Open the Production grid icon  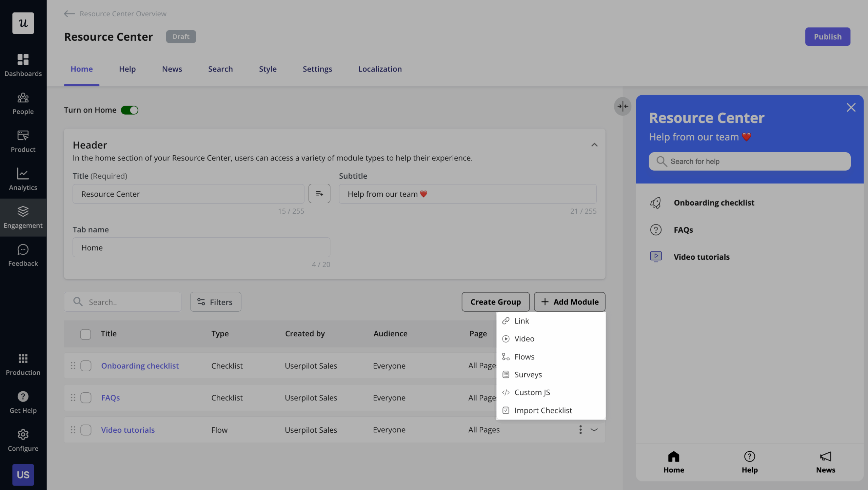(23, 364)
